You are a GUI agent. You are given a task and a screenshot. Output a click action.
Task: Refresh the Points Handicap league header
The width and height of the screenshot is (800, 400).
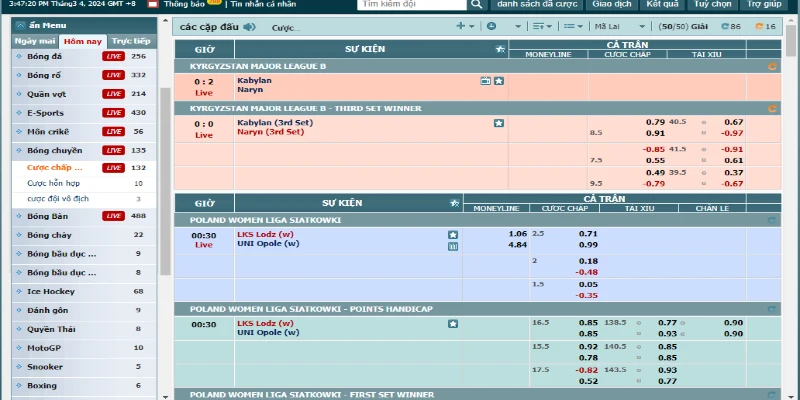point(772,309)
